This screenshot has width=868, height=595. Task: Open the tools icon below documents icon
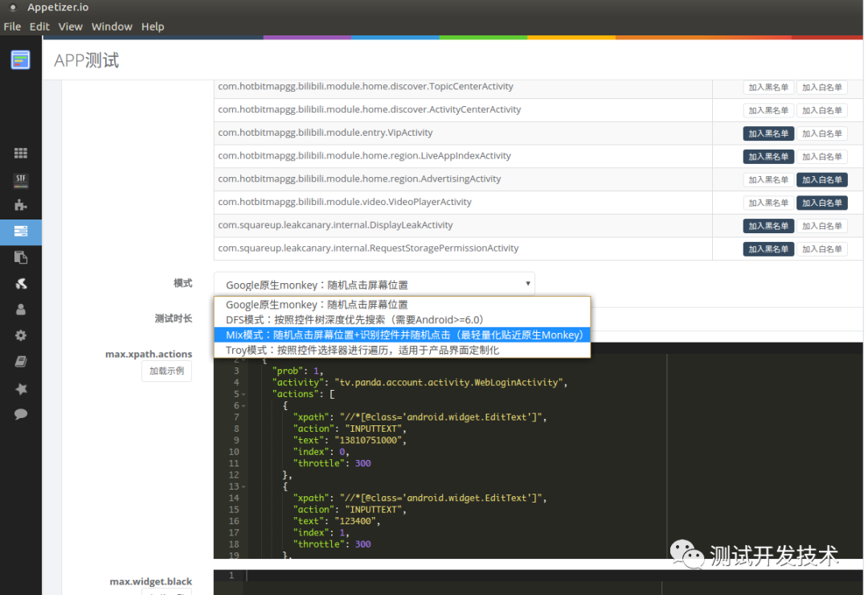(x=20, y=284)
